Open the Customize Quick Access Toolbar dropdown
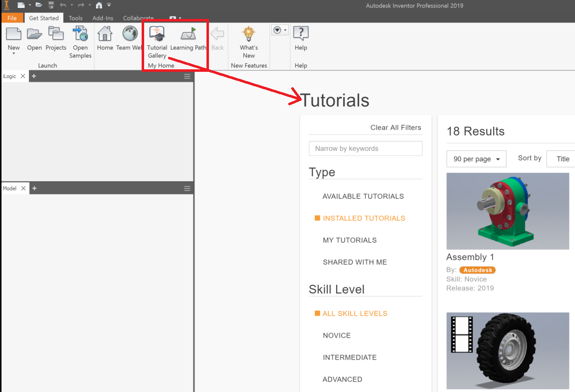 point(109,5)
